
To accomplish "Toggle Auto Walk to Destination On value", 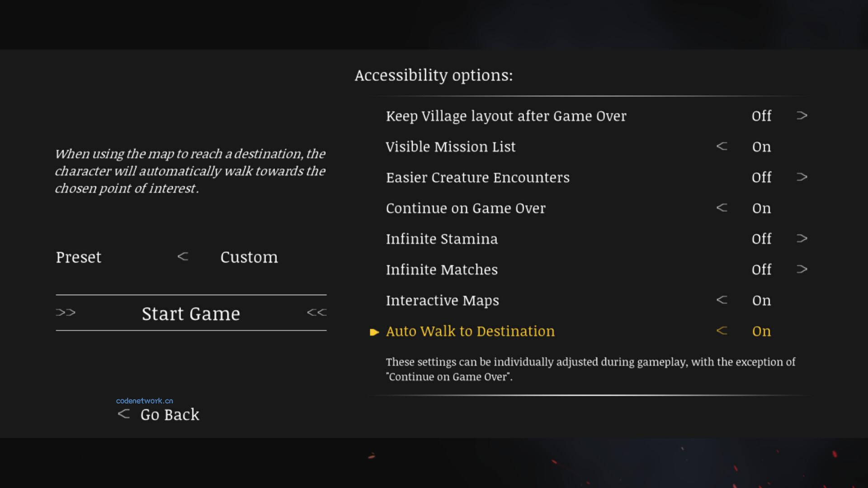I will pos(761,331).
